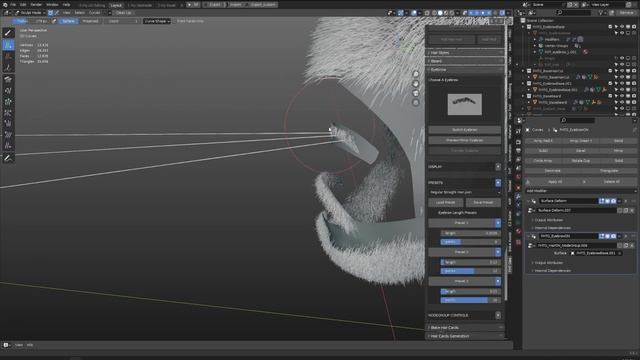Click the Triangulate button
This screenshot has width=640, height=360.
[x=609, y=171]
